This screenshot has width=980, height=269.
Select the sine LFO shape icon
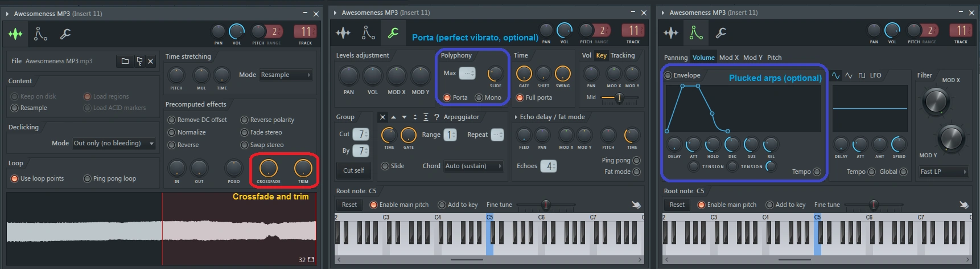pyautogui.click(x=835, y=75)
